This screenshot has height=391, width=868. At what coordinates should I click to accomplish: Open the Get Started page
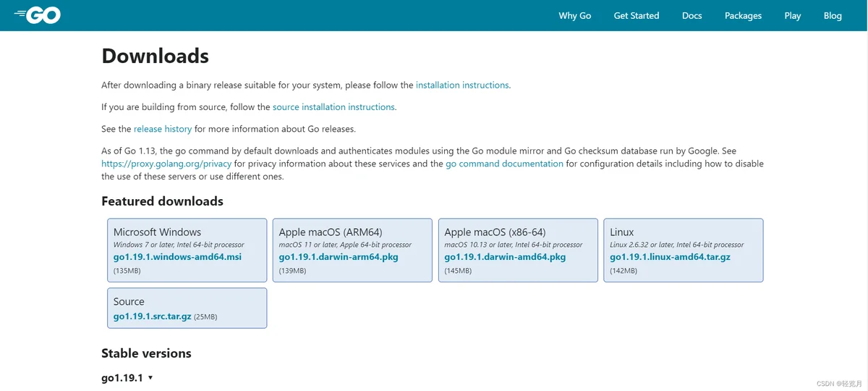(x=637, y=15)
